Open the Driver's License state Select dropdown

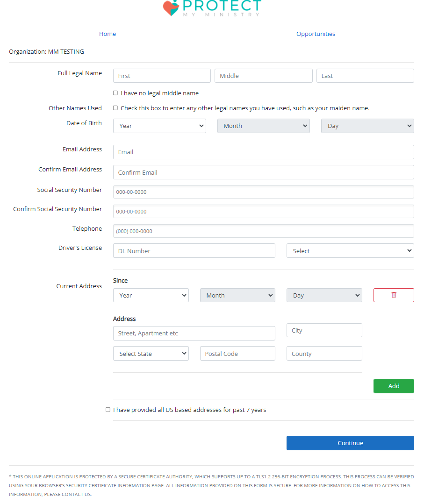pyautogui.click(x=350, y=251)
